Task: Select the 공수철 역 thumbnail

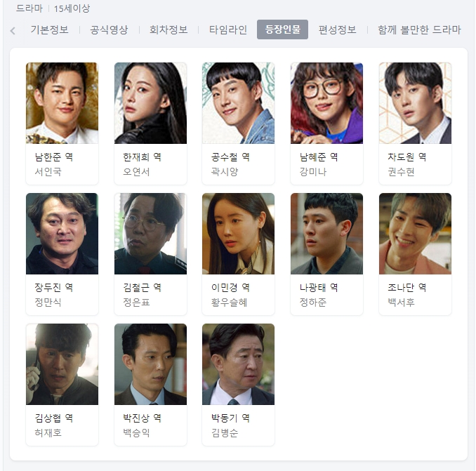Action: click(238, 103)
